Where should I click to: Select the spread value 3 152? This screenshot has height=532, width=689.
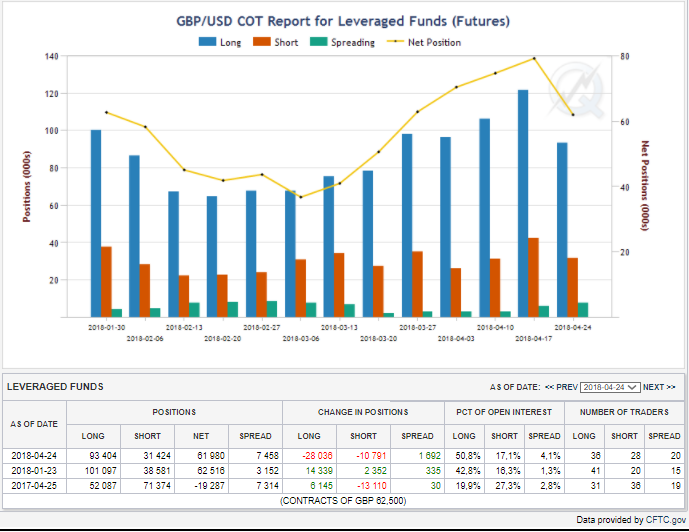[267, 470]
